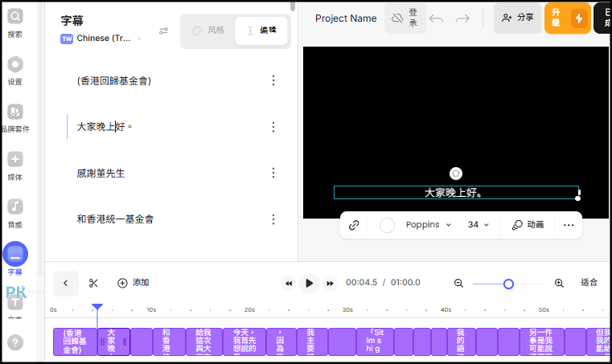Image resolution: width=612 pixels, height=364 pixels.
Task: Click the blue playhead marker
Action: coord(97,307)
